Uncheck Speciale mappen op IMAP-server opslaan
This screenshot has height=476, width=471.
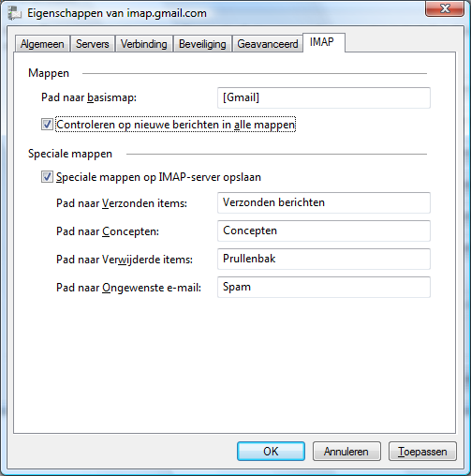47,177
